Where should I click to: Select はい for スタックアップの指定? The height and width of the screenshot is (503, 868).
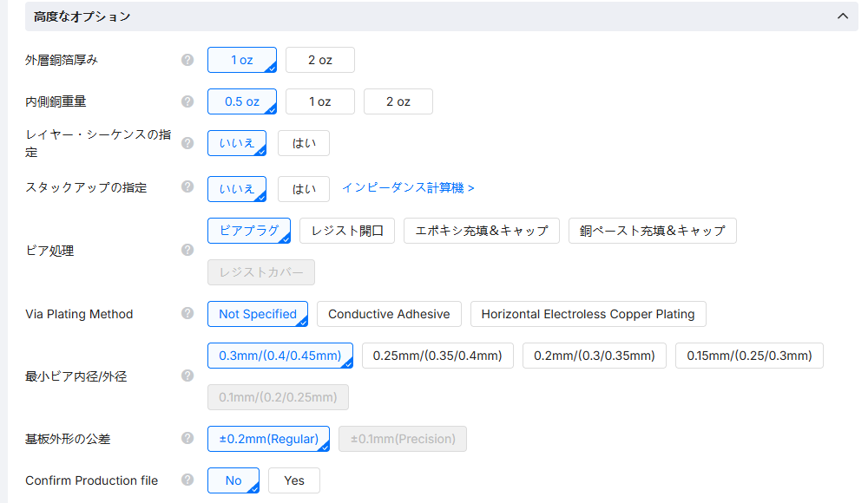(303, 189)
